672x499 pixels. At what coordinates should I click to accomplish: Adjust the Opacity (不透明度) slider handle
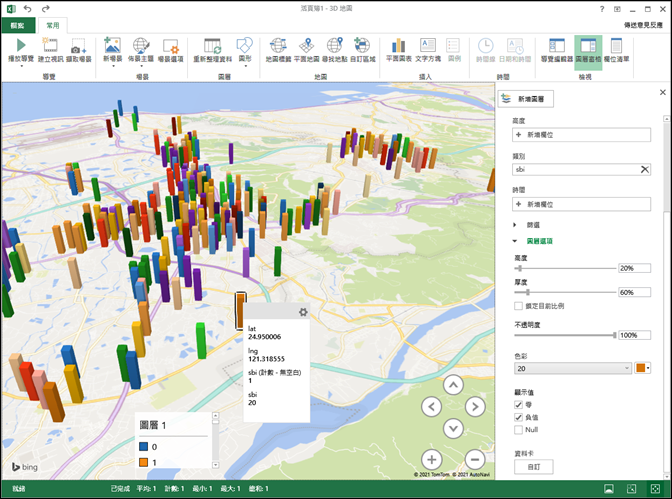pyautogui.click(x=615, y=335)
